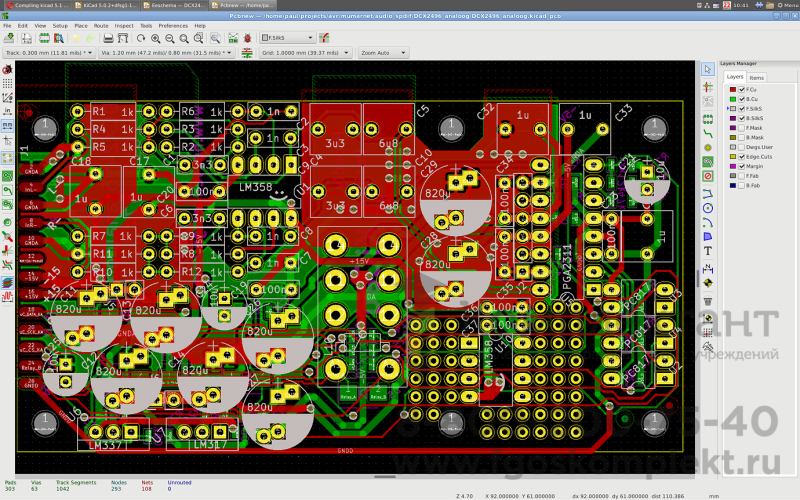
Task: Select the Add text tool
Action: click(x=708, y=251)
